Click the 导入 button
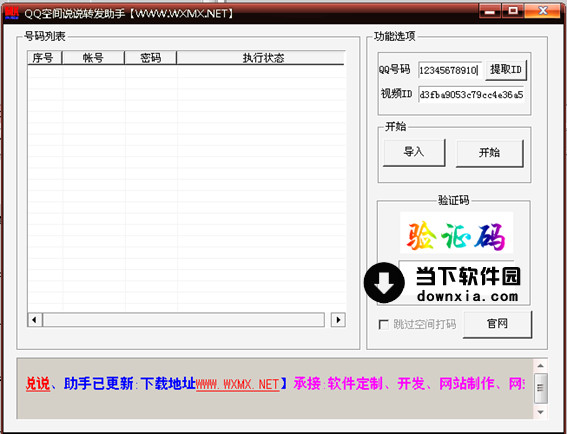567x434 pixels. click(x=414, y=152)
